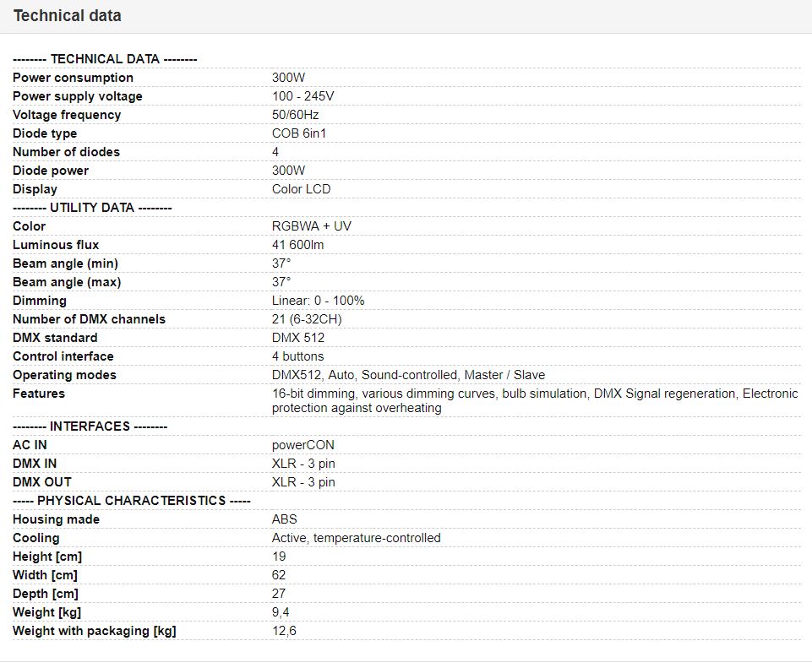812x668 pixels.
Task: Click the 'Features' label
Action: click(x=39, y=394)
